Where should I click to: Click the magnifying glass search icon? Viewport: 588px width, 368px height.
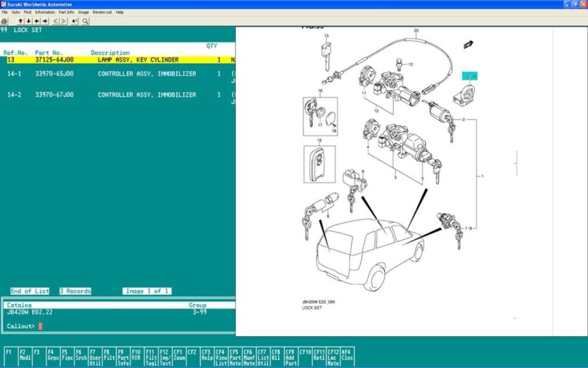tap(85, 21)
